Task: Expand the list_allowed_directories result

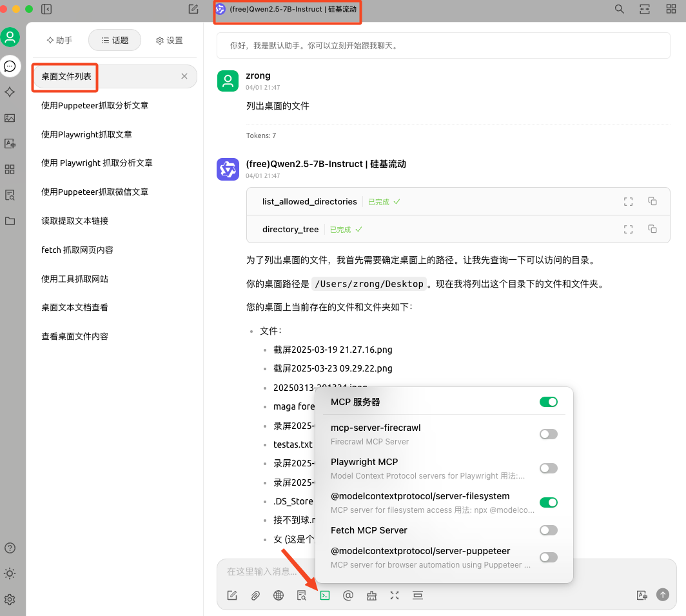Action: click(628, 201)
